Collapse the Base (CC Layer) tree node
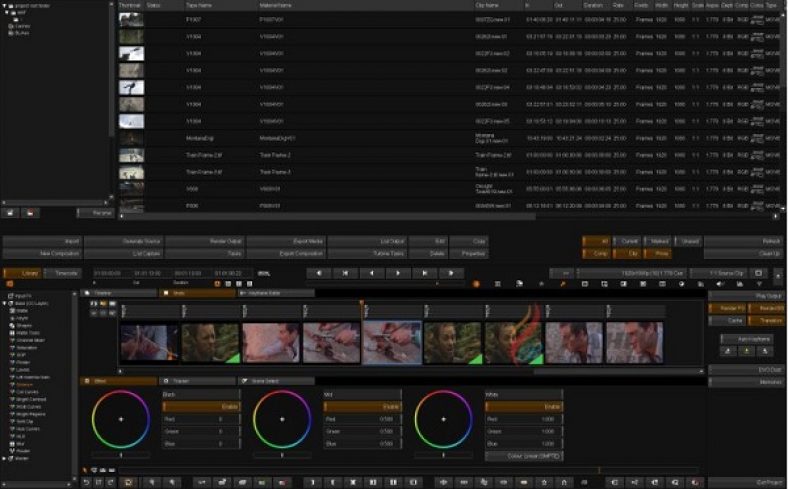The height and width of the screenshot is (489, 788). coord(5,304)
